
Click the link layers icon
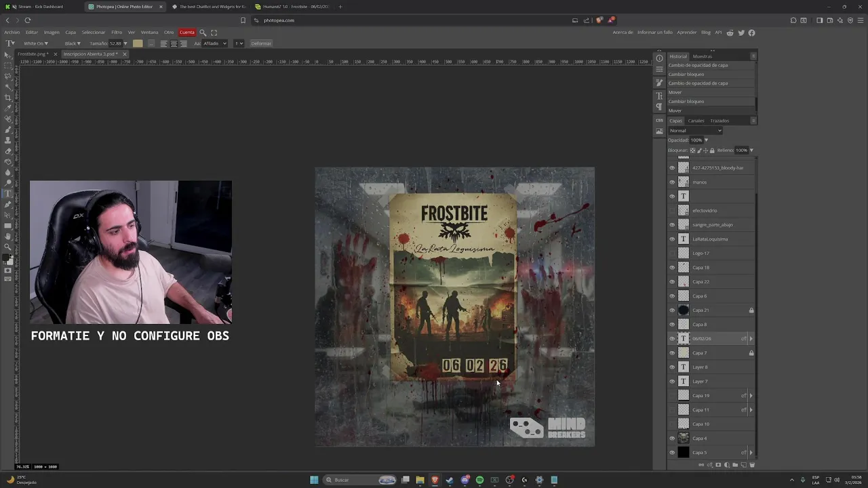click(x=701, y=465)
